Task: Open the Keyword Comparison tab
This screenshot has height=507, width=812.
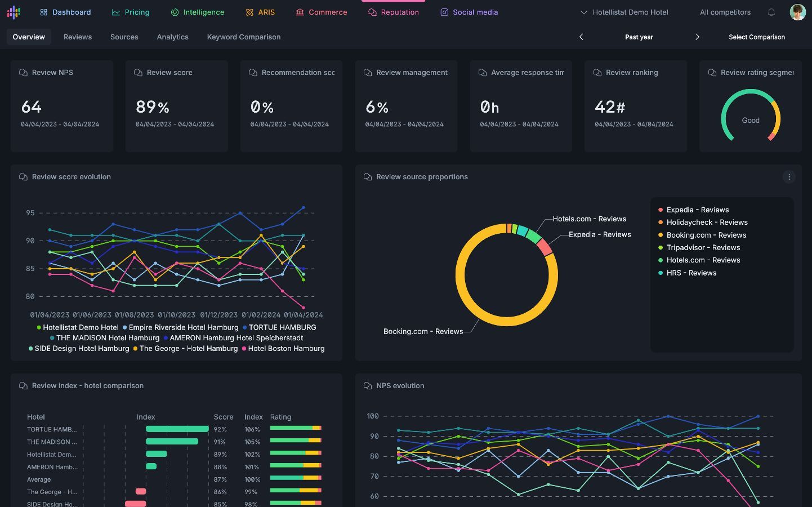Action: (x=244, y=37)
